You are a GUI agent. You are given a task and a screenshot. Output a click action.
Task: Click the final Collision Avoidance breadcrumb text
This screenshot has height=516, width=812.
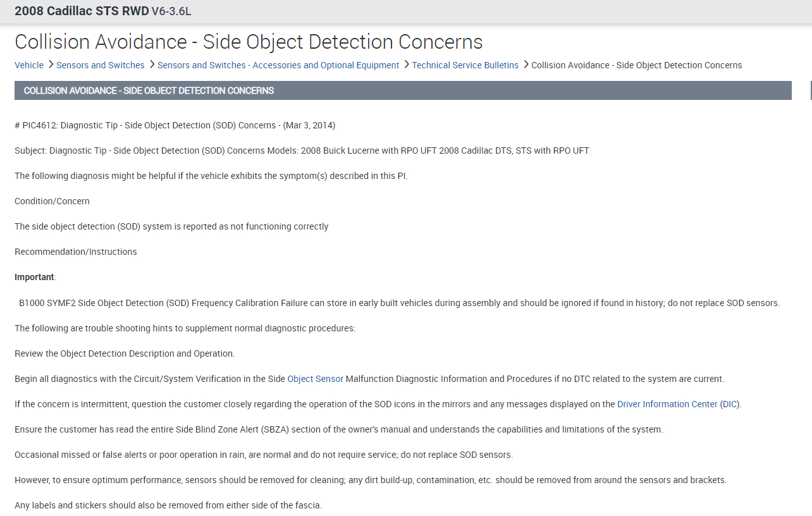(x=636, y=65)
